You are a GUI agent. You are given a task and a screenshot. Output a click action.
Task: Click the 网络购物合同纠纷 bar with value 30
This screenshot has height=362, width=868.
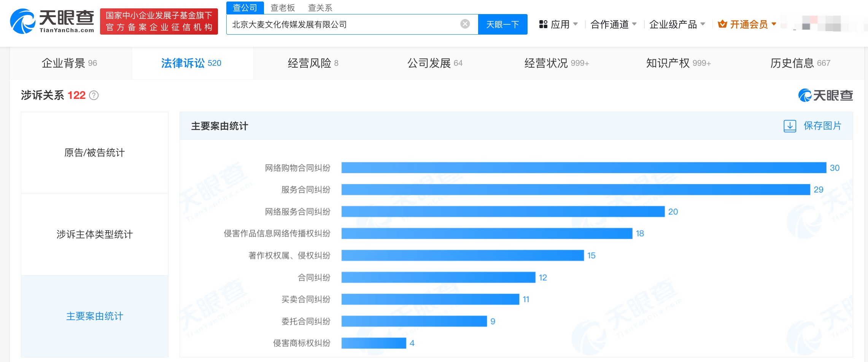[x=584, y=168]
